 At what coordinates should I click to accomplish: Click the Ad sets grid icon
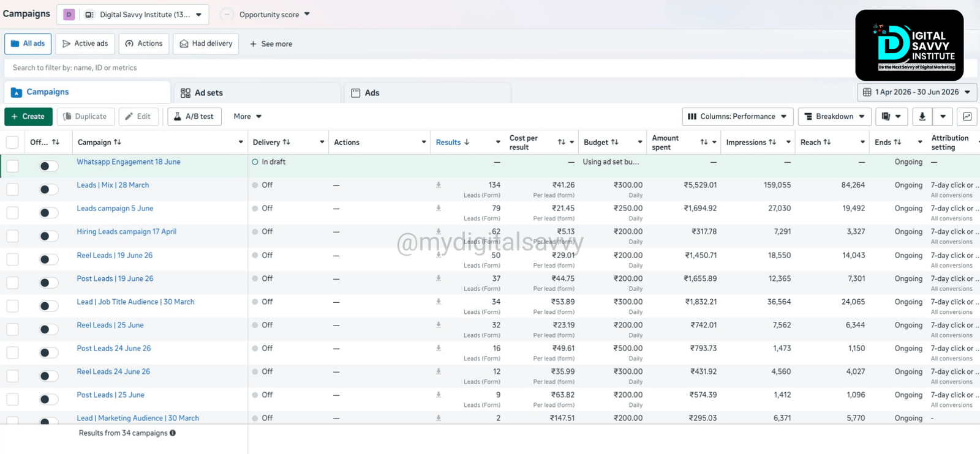186,93
